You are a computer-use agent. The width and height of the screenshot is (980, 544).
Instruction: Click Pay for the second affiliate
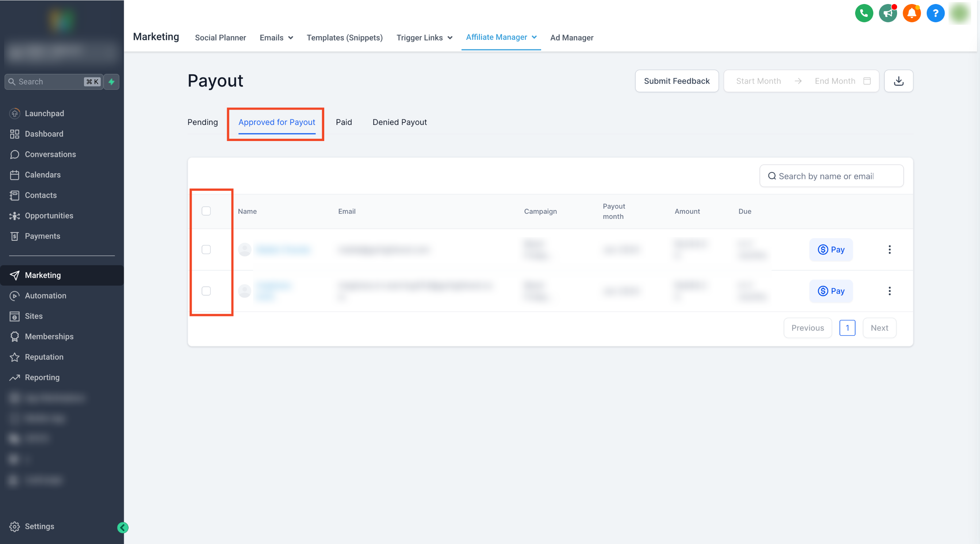tap(831, 291)
